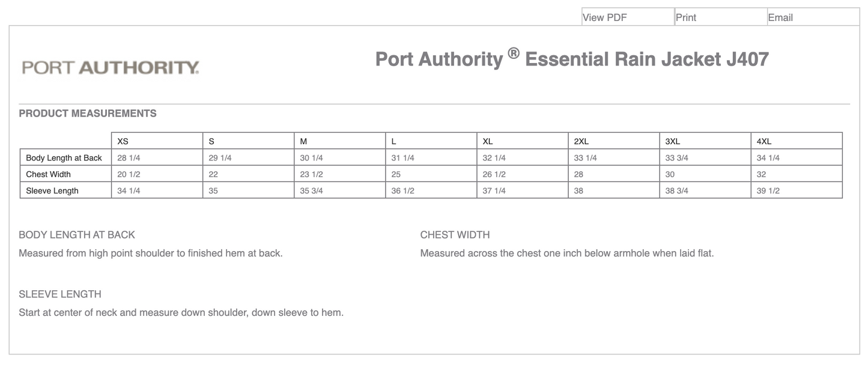Click the Print option
Image resolution: width=868 pixels, height=367 pixels.
pos(685,17)
